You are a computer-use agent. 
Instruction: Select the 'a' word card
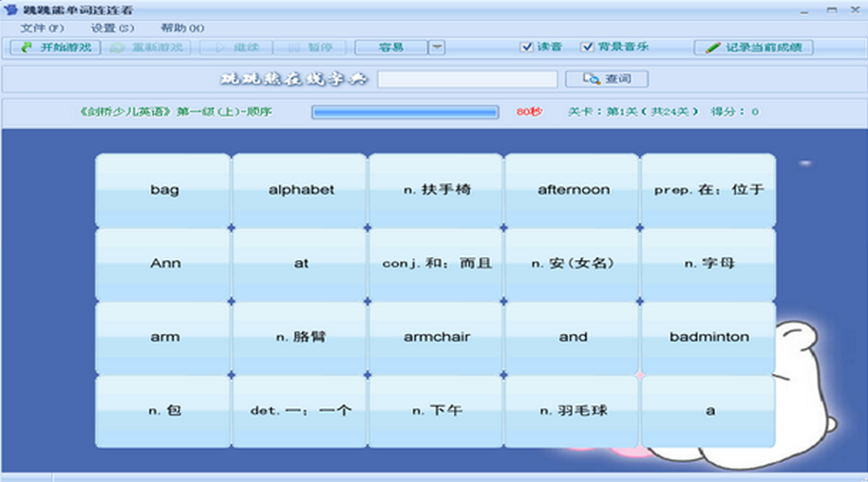click(x=708, y=412)
